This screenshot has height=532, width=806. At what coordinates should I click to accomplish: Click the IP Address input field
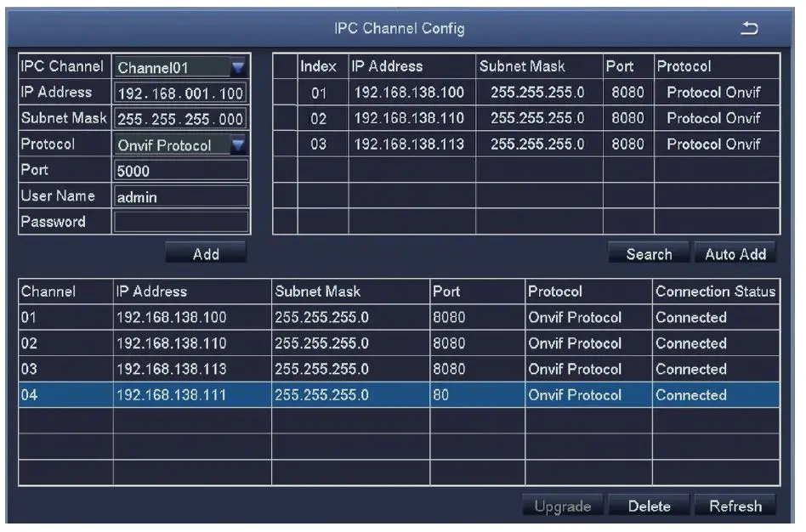click(180, 92)
